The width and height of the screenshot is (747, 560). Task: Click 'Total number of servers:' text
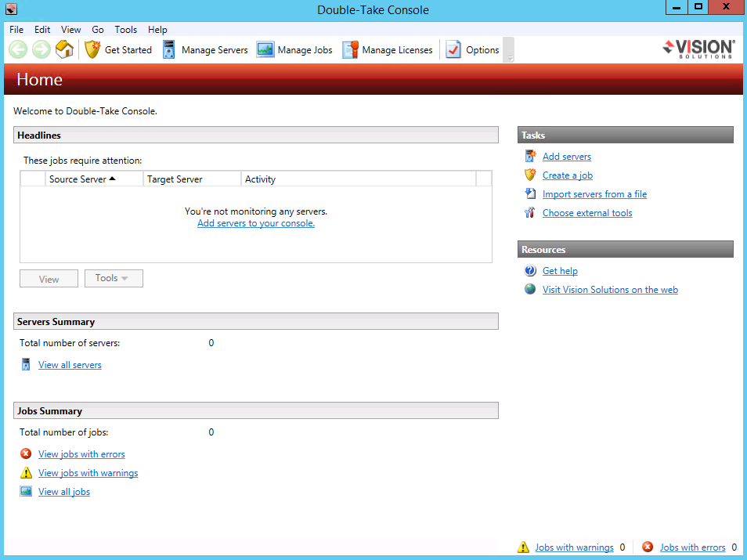pos(70,343)
